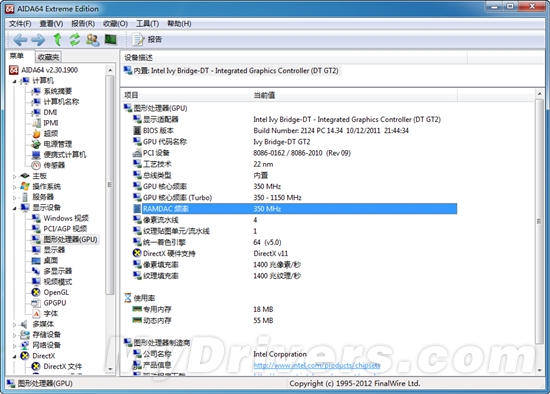Viewport: 550px width, 394px height.
Task: Switch to the 收藏夹 tab
Action: [x=48, y=57]
